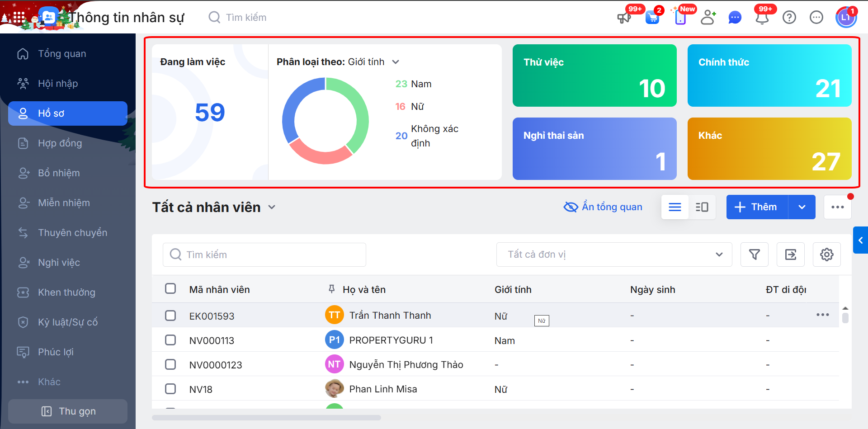Check the box for NV18

[x=170, y=388]
